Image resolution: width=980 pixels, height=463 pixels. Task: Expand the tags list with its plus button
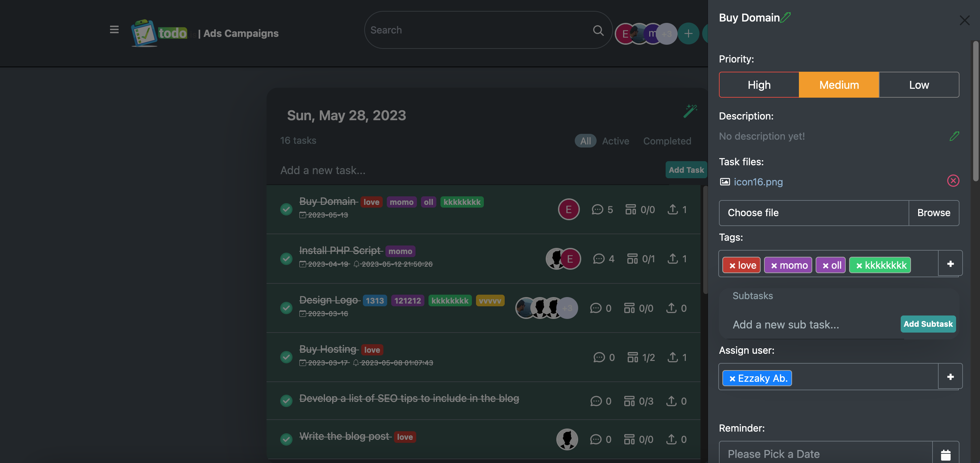click(950, 264)
